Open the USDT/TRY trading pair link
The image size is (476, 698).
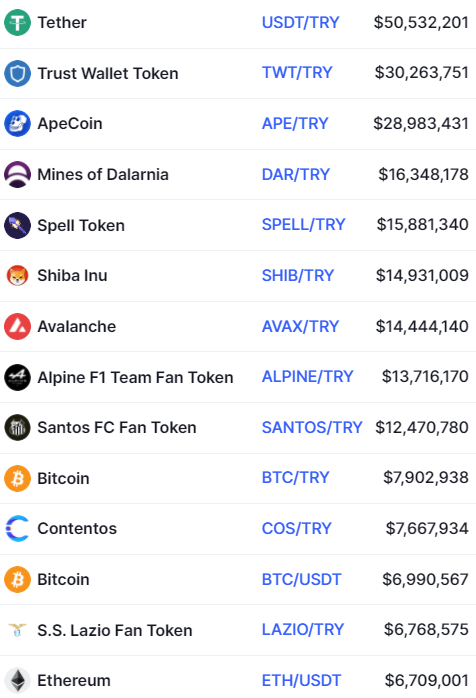click(x=301, y=22)
